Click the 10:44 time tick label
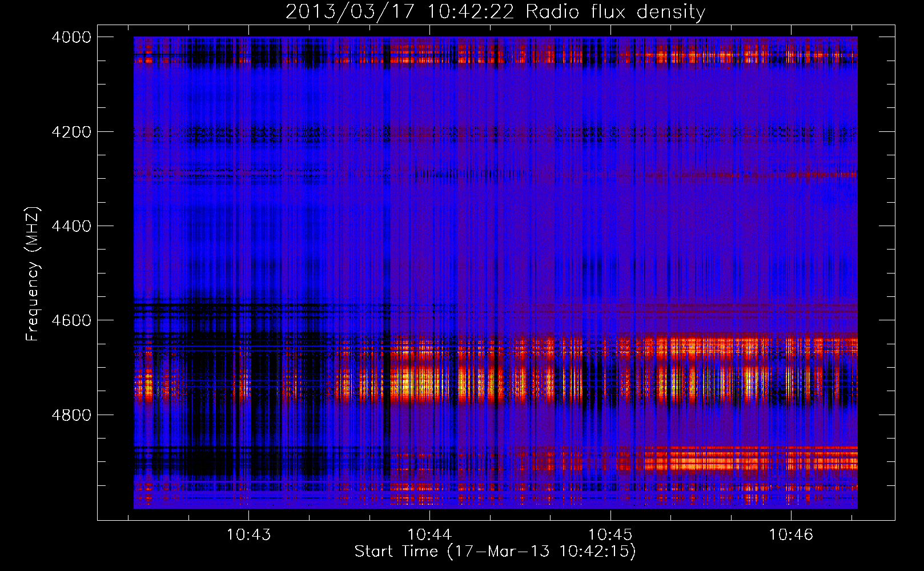 429,535
